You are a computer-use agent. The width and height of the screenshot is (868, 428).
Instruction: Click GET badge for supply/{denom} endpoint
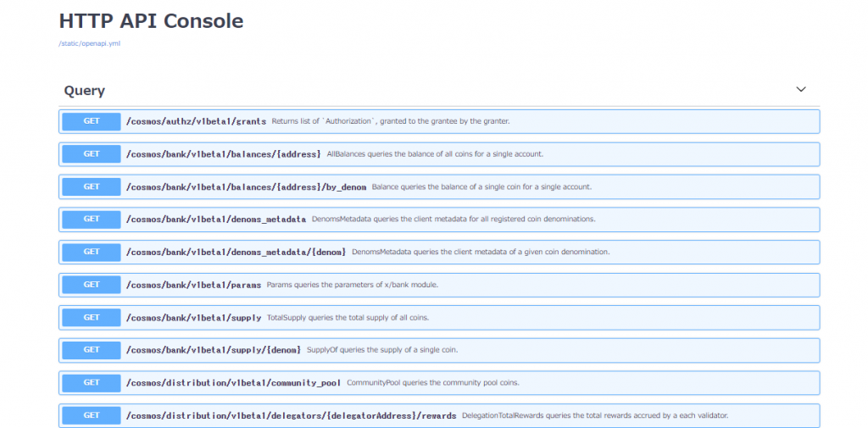click(92, 350)
